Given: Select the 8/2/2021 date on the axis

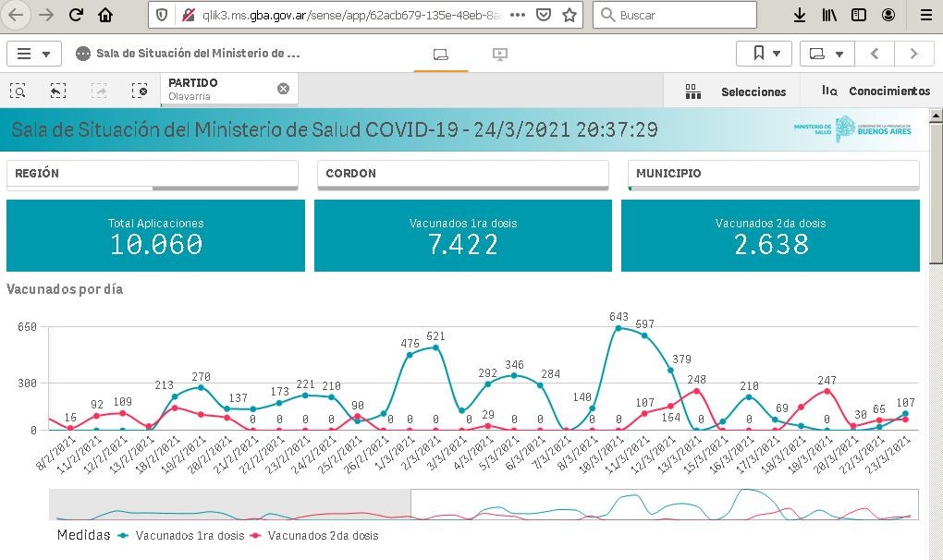Looking at the screenshot, I should click(55, 453).
